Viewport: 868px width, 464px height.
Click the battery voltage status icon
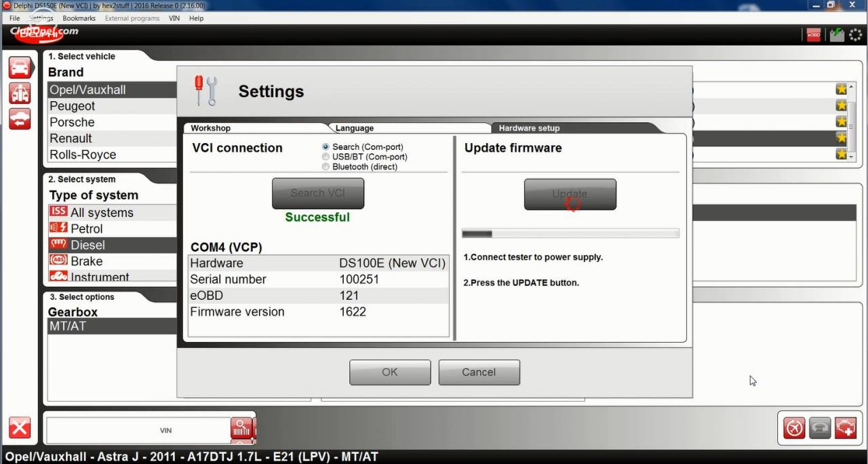(837, 35)
